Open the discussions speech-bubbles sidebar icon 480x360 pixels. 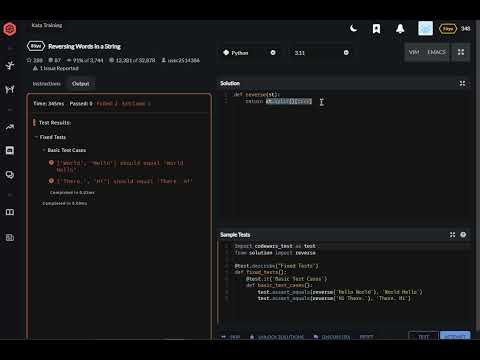point(10,175)
